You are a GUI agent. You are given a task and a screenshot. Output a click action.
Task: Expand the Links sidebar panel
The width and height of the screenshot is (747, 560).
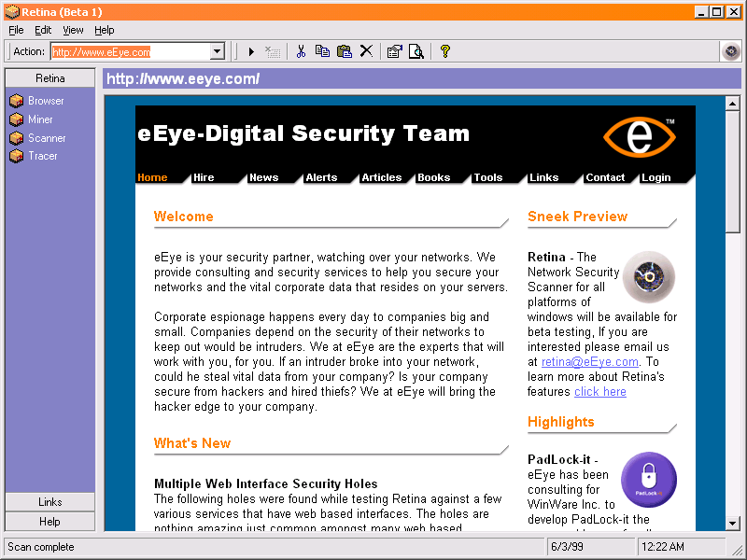click(50, 502)
